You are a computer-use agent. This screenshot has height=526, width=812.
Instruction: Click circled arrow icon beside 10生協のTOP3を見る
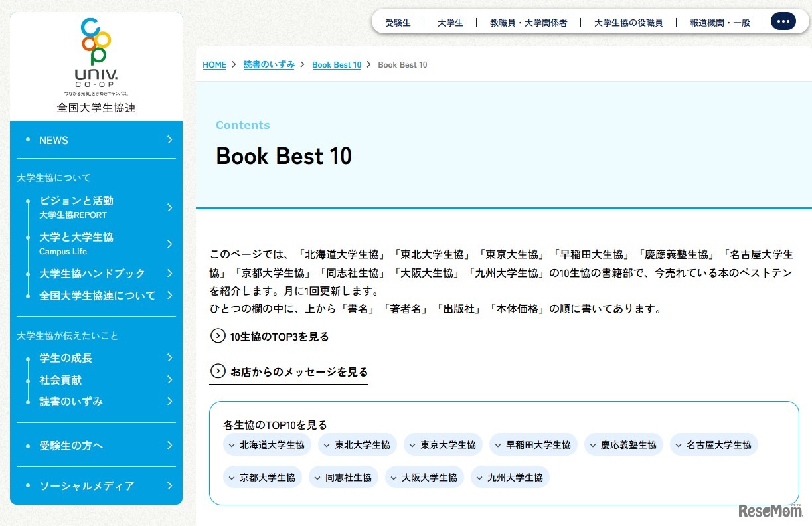pyautogui.click(x=218, y=336)
